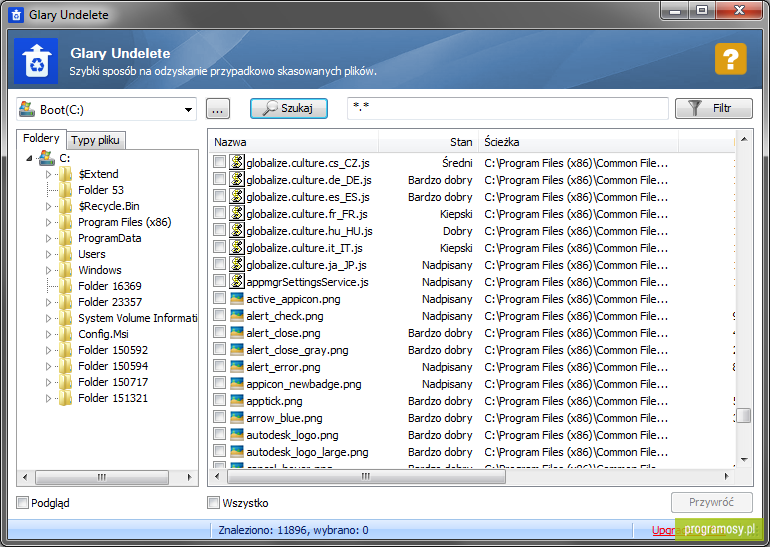Click the image icon of apptick.png
This screenshot has width=770, height=547.
pos(237,400)
